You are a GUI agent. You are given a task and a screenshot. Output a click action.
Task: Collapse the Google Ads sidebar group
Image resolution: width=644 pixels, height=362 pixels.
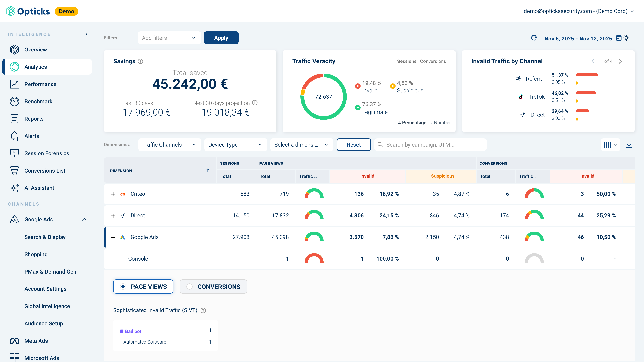pyautogui.click(x=84, y=219)
